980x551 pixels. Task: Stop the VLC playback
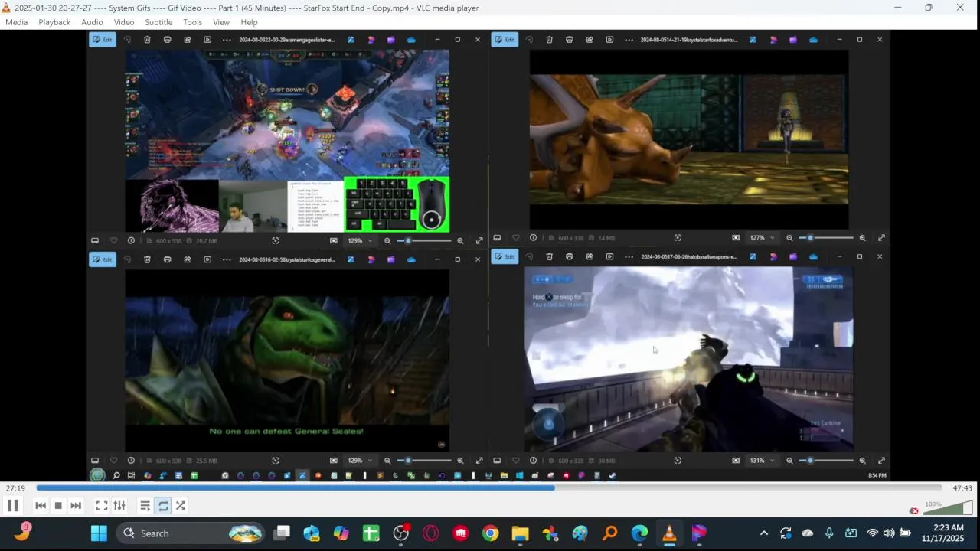[x=58, y=506]
